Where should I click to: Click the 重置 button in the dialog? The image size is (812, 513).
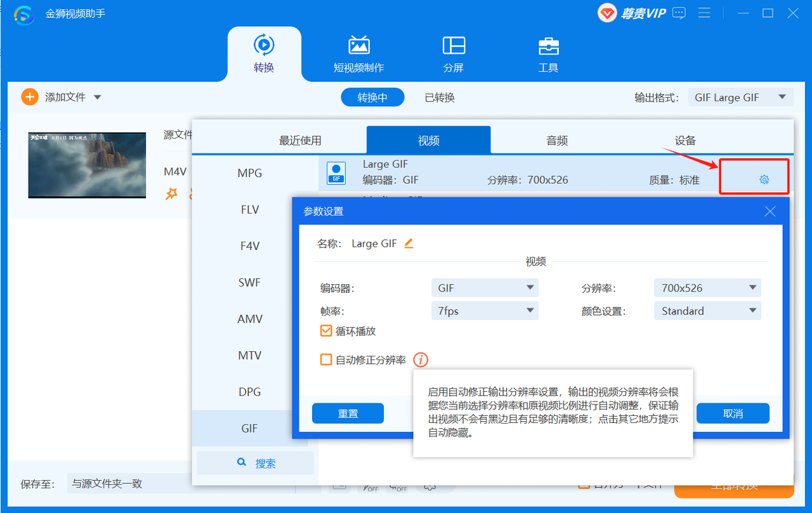[x=348, y=413]
